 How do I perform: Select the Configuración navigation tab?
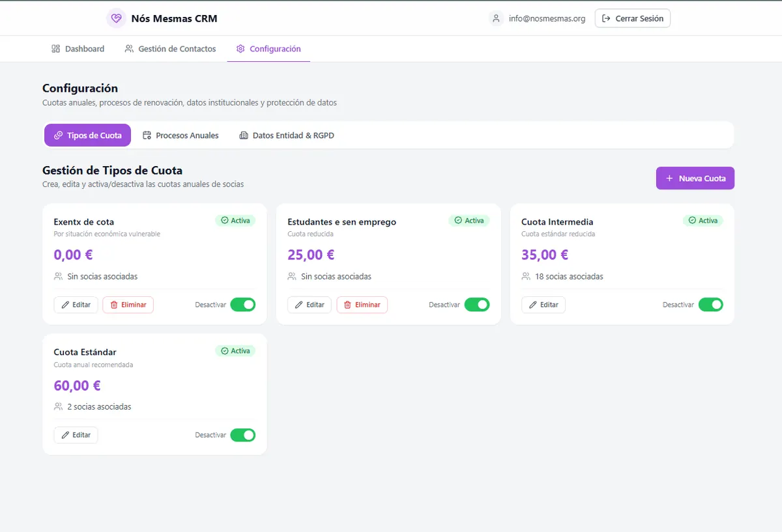point(268,49)
